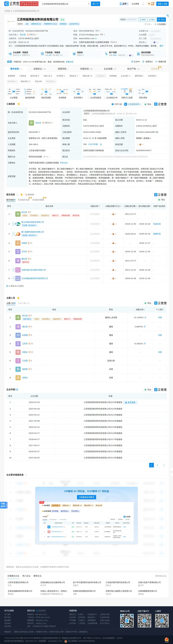Open the 股权穿透图 card
Image resolution: width=173 pixels, height=644 pixels.
click(x=150, y=54)
